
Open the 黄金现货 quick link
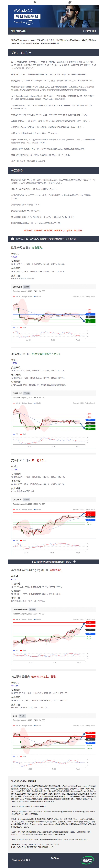click(x=78, y=230)
